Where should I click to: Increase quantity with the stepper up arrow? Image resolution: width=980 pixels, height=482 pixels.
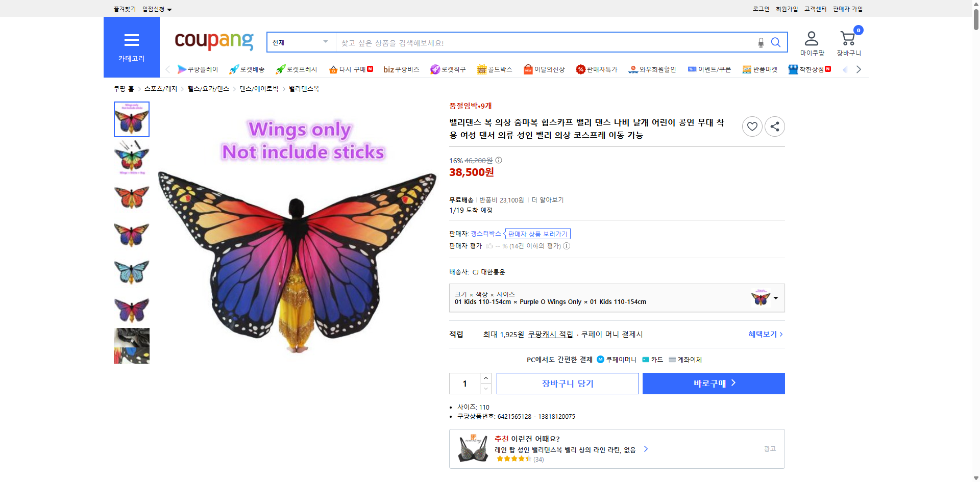tap(485, 377)
